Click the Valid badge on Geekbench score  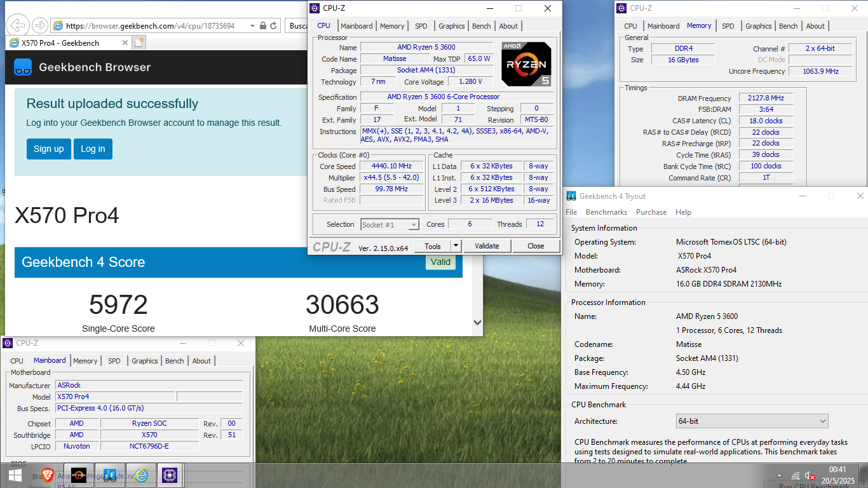click(440, 262)
